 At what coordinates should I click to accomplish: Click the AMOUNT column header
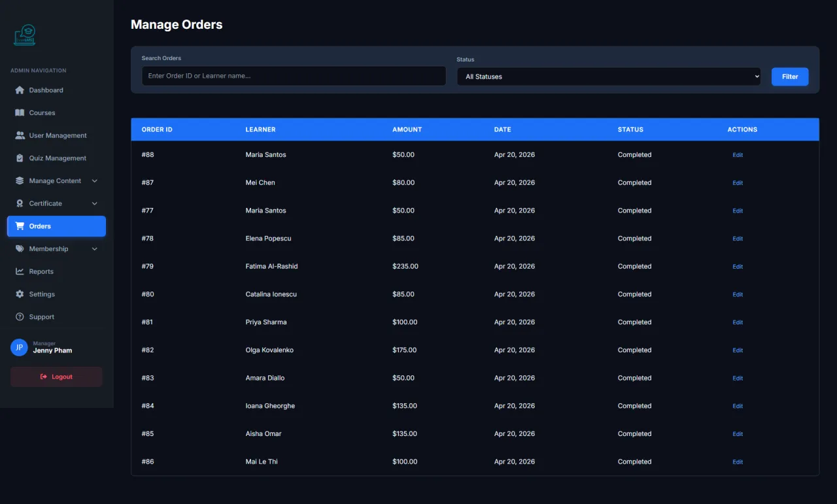(407, 129)
